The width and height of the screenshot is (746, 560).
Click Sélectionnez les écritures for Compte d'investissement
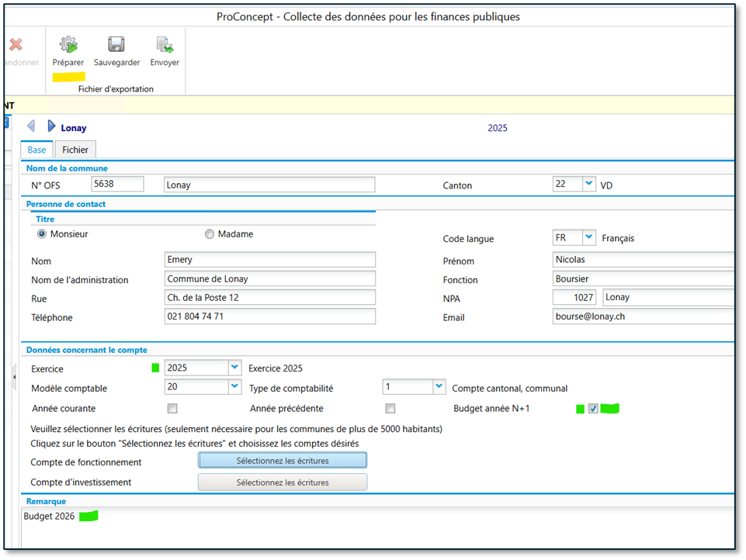pyautogui.click(x=283, y=482)
